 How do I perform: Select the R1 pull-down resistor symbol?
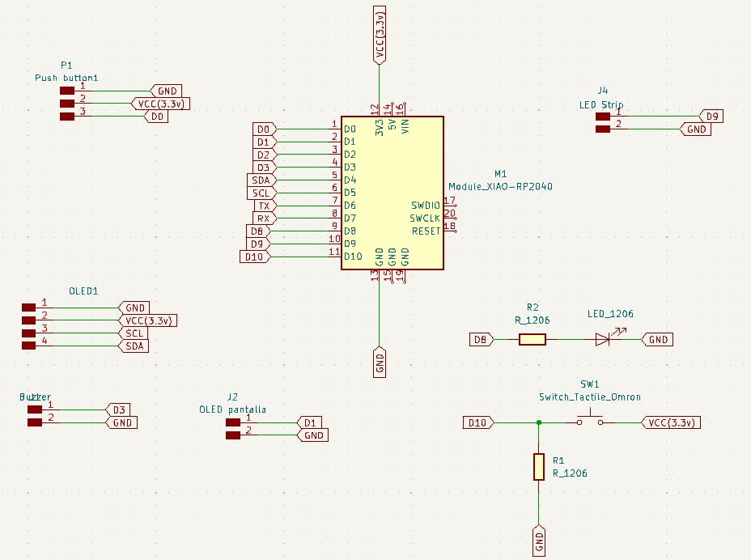pos(539,467)
